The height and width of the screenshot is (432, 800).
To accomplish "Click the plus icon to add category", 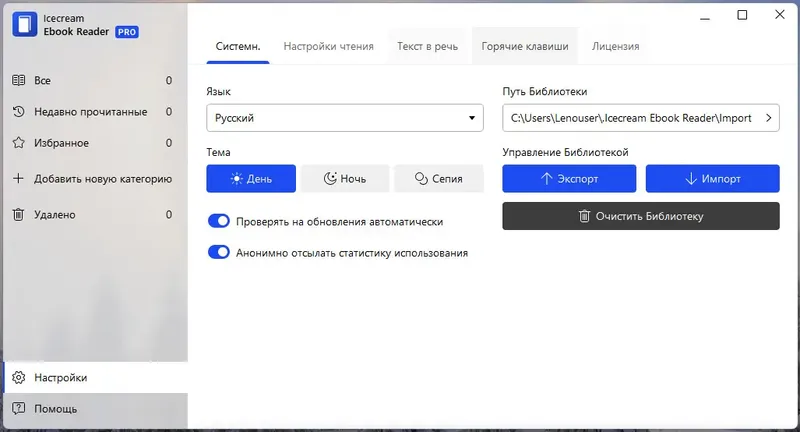I will (19, 179).
